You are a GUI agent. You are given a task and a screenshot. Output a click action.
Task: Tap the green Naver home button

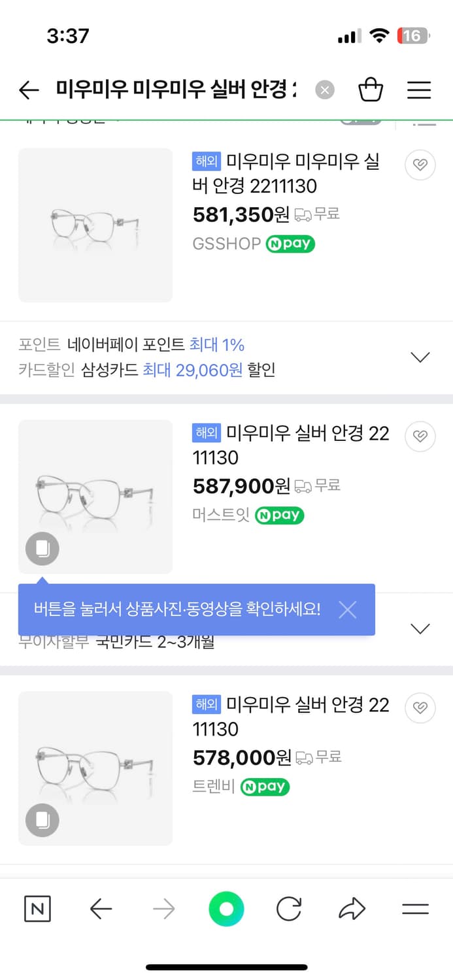226,908
